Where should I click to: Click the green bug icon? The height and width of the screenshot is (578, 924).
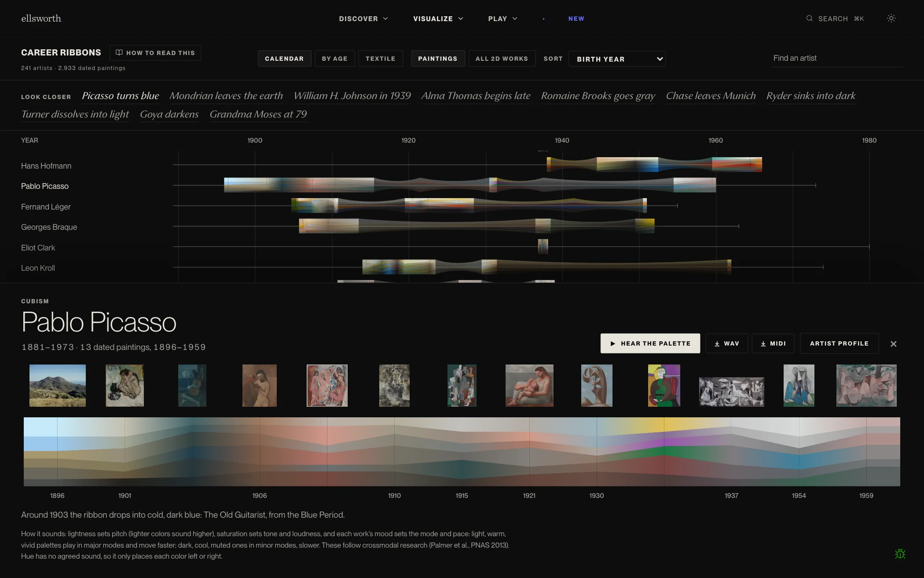(900, 554)
